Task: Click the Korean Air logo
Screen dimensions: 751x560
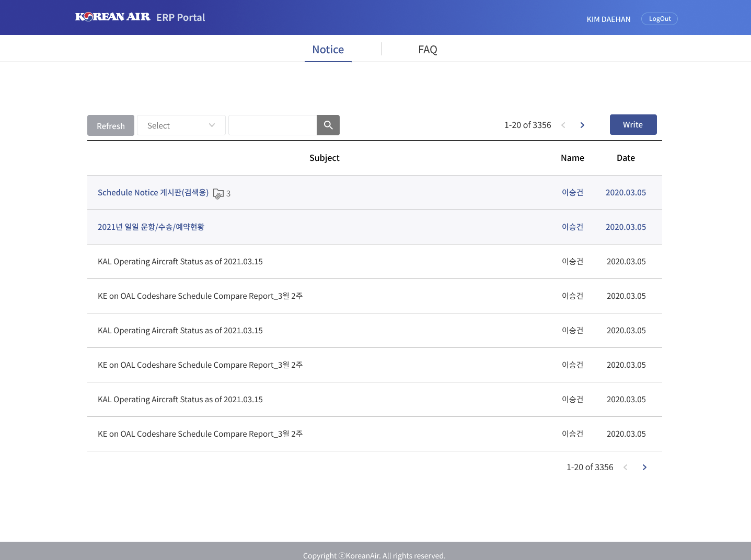Action: (x=113, y=17)
